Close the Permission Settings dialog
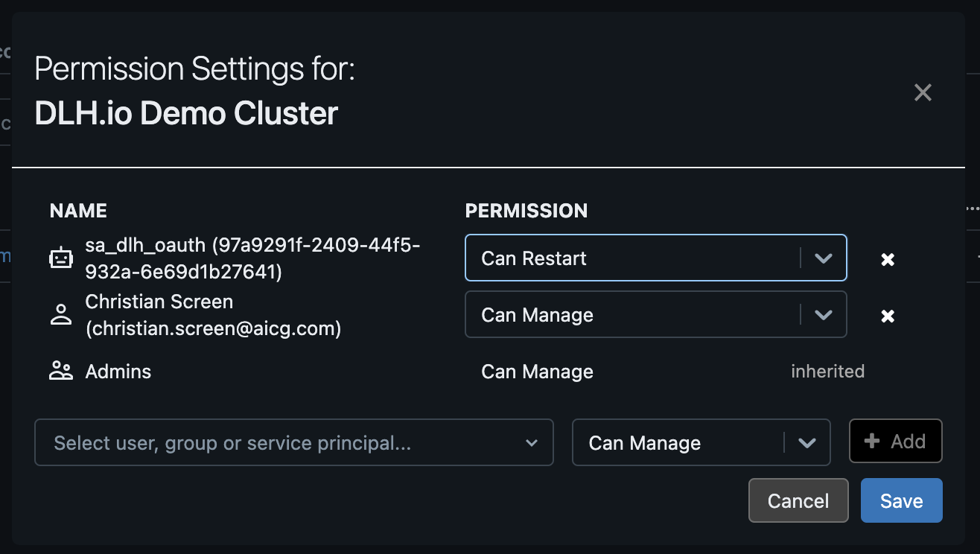 (x=923, y=92)
